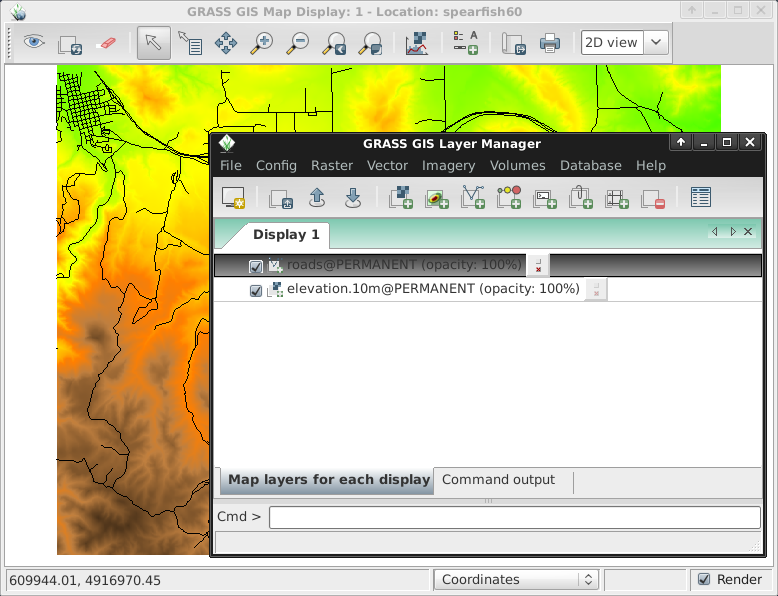Activate the Zoom in magnifier tool
Screen dimensions: 778x596
[x=261, y=43]
